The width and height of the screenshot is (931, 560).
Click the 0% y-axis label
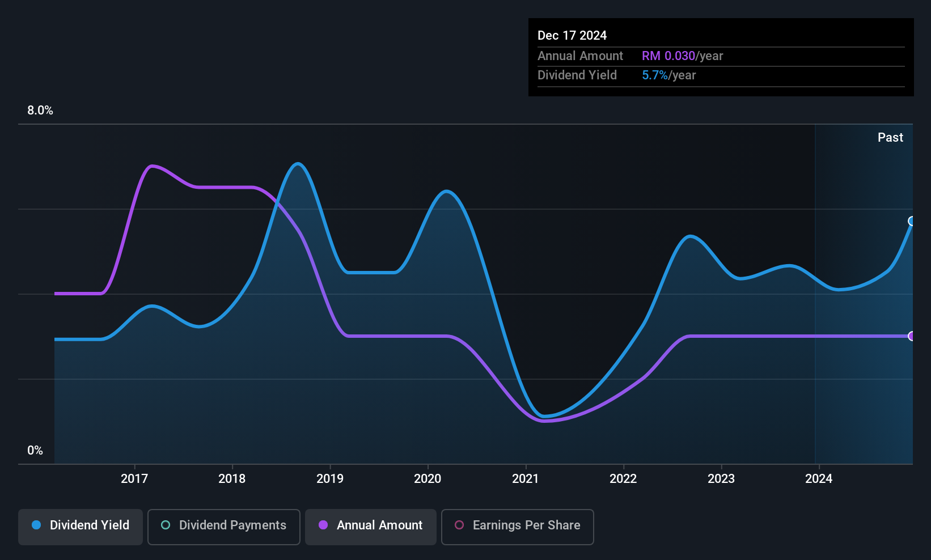[x=35, y=451]
